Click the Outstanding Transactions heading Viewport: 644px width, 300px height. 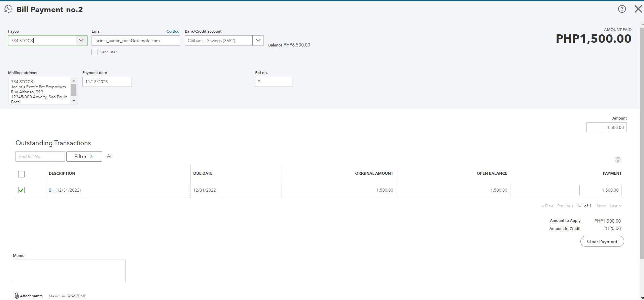click(x=53, y=143)
